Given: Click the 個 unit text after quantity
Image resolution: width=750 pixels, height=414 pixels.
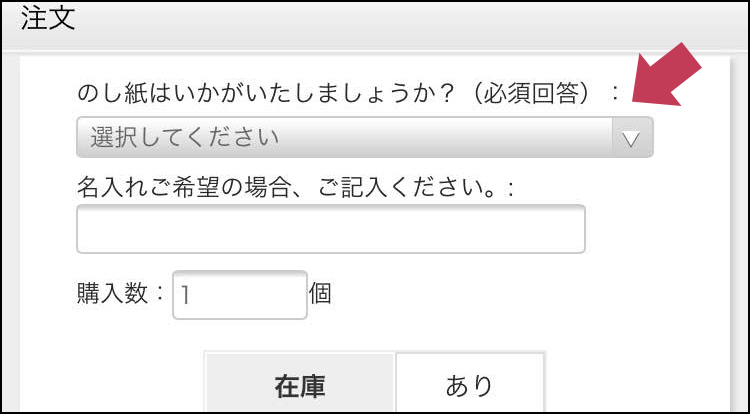Looking at the screenshot, I should point(320,294).
